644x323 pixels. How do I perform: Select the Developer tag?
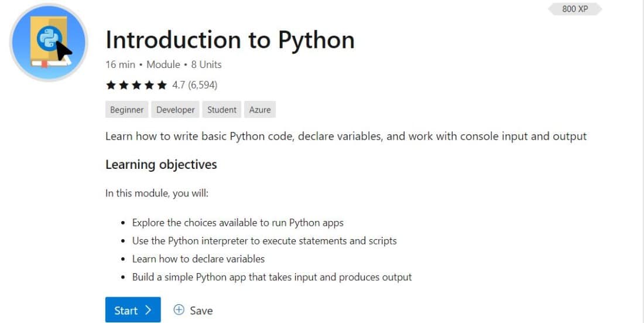coord(176,110)
